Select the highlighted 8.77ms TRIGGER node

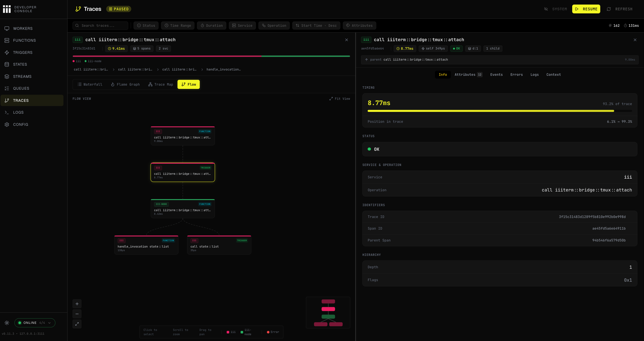[x=183, y=172]
